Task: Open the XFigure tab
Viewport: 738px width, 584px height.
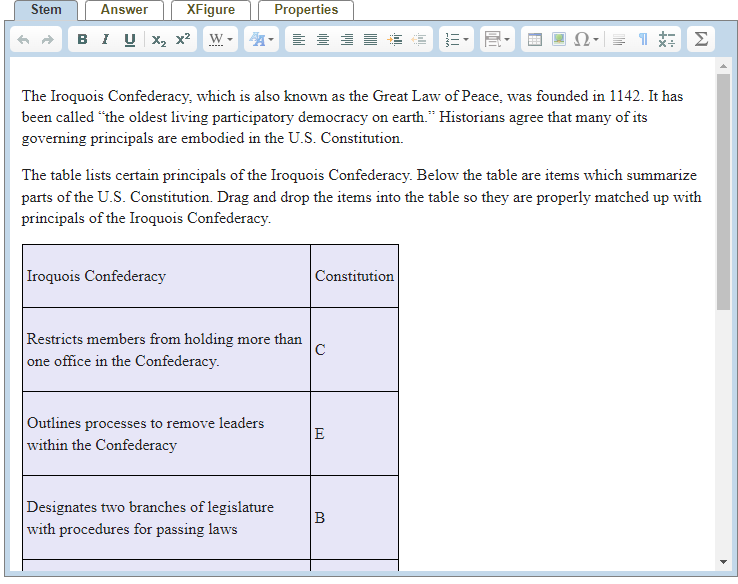Action: (211, 10)
